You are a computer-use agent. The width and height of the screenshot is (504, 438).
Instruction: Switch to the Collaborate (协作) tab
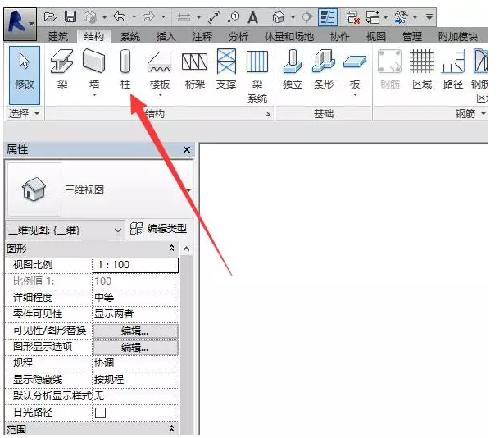click(340, 37)
